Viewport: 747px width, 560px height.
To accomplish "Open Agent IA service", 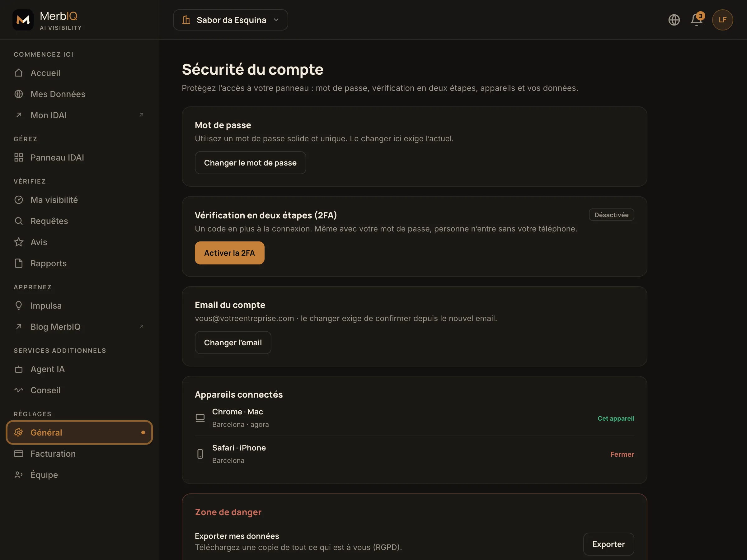I will [79, 369].
